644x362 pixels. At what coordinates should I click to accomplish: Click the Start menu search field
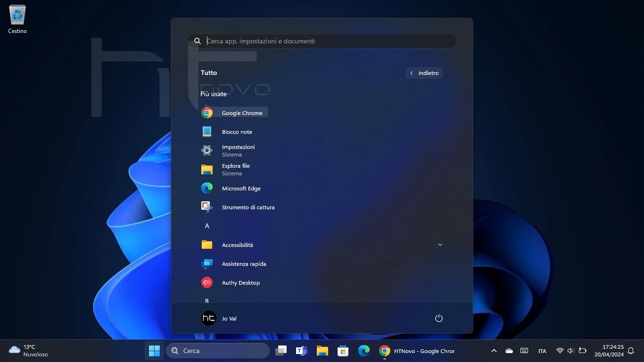(x=322, y=41)
